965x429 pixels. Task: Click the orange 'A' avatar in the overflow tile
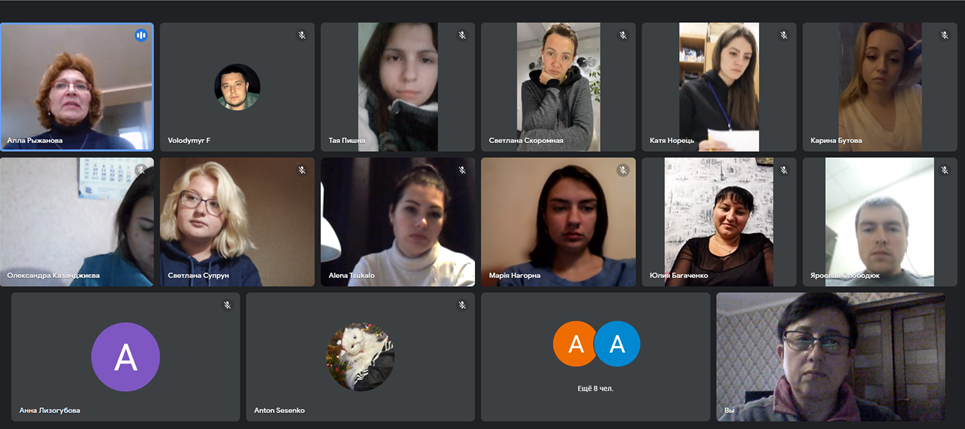pyautogui.click(x=575, y=343)
